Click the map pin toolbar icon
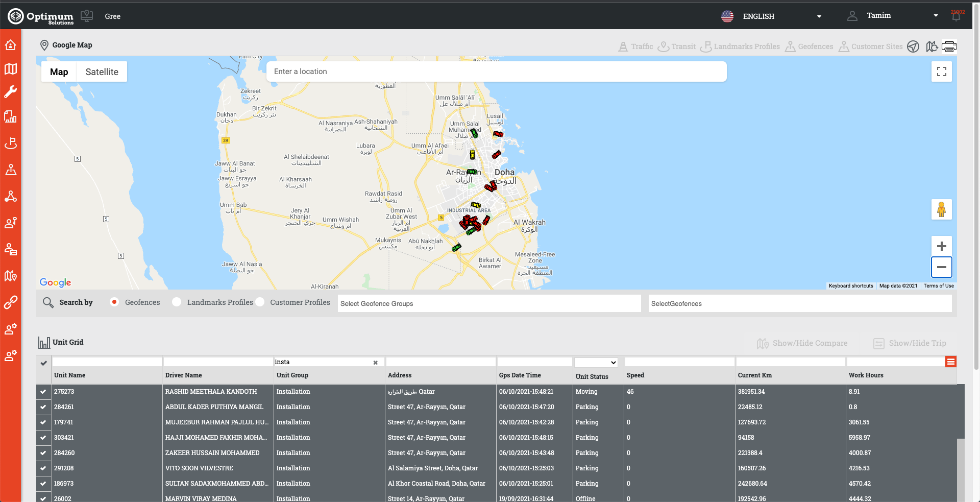The height and width of the screenshot is (502, 980). pos(932,46)
